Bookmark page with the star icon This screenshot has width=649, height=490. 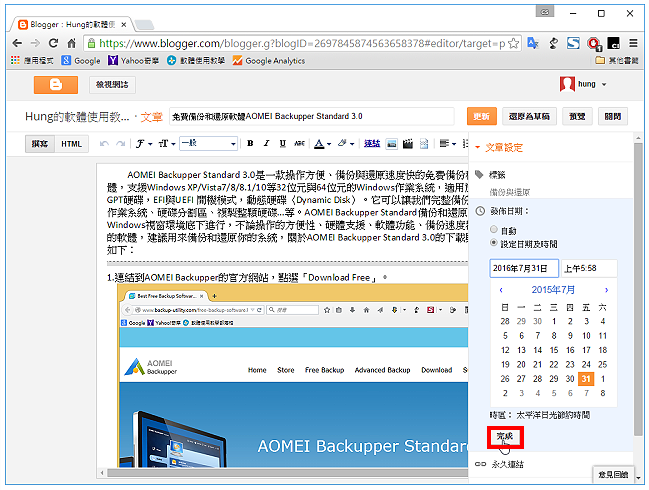(x=513, y=43)
